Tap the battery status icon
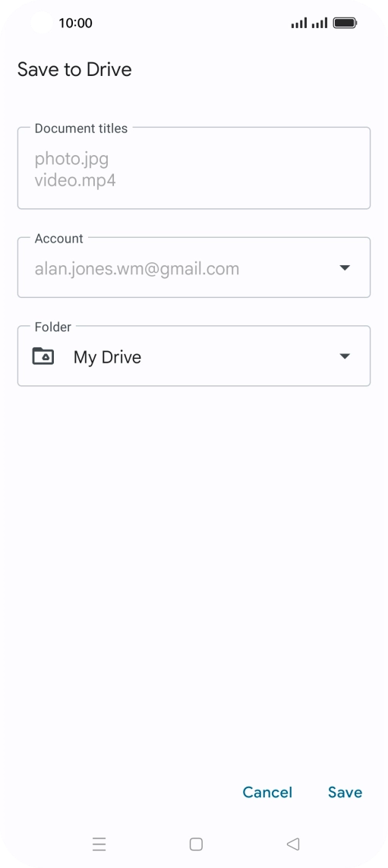The height and width of the screenshot is (868, 388). [x=345, y=24]
